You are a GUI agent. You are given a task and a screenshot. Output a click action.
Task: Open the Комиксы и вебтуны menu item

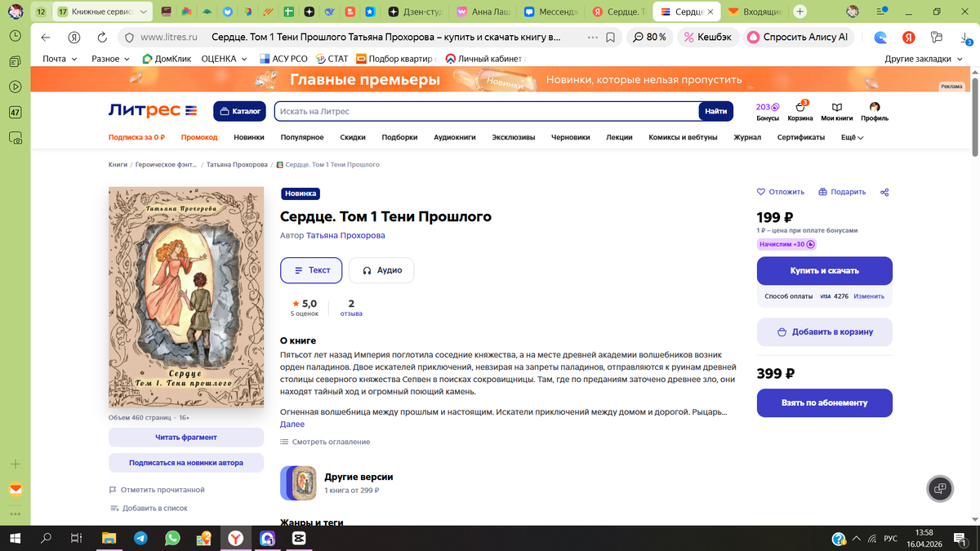tap(683, 137)
